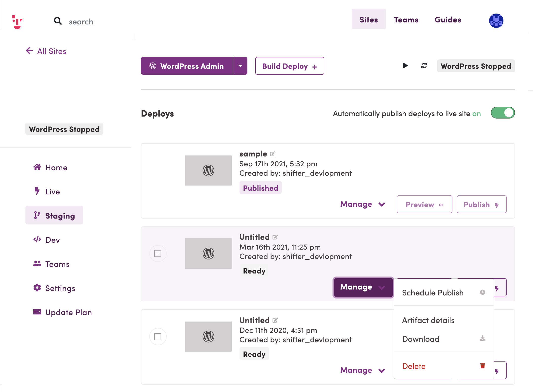Click the Ready badge of Mar 16th deploy
Screen dimensions: 533x392
click(254, 271)
